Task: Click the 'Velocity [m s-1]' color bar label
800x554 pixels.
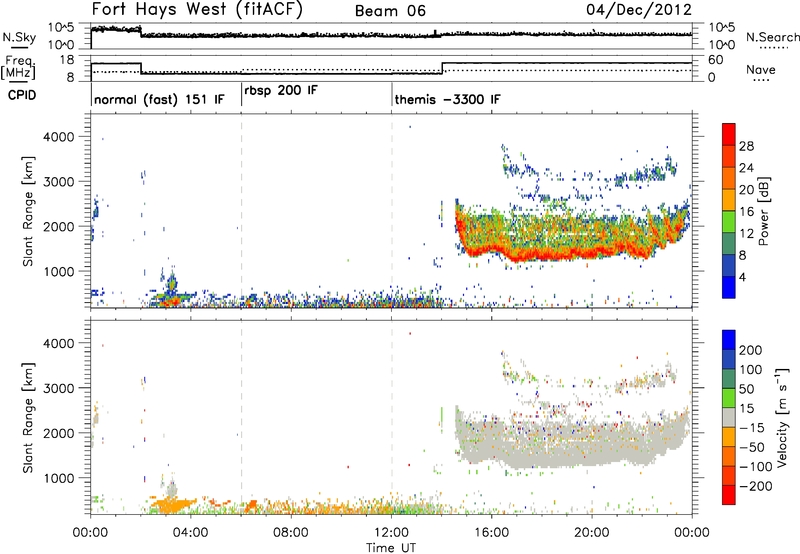Action: [781, 417]
